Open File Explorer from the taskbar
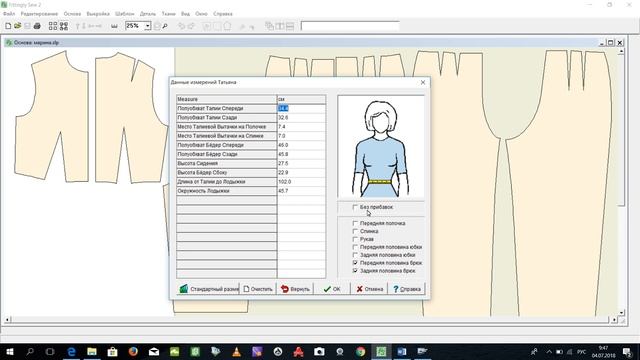 click(x=92, y=351)
